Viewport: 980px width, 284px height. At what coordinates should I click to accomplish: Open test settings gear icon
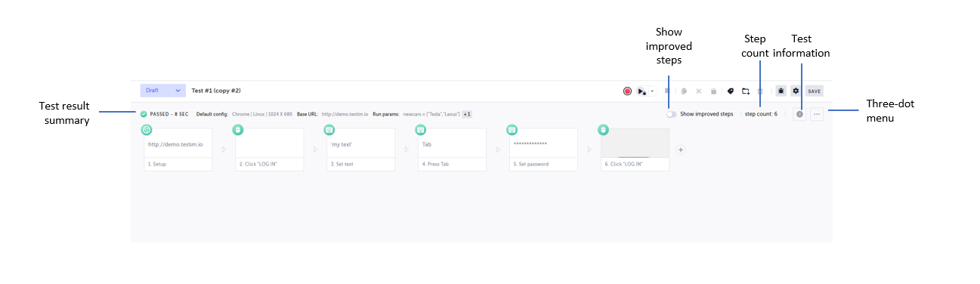point(796,91)
